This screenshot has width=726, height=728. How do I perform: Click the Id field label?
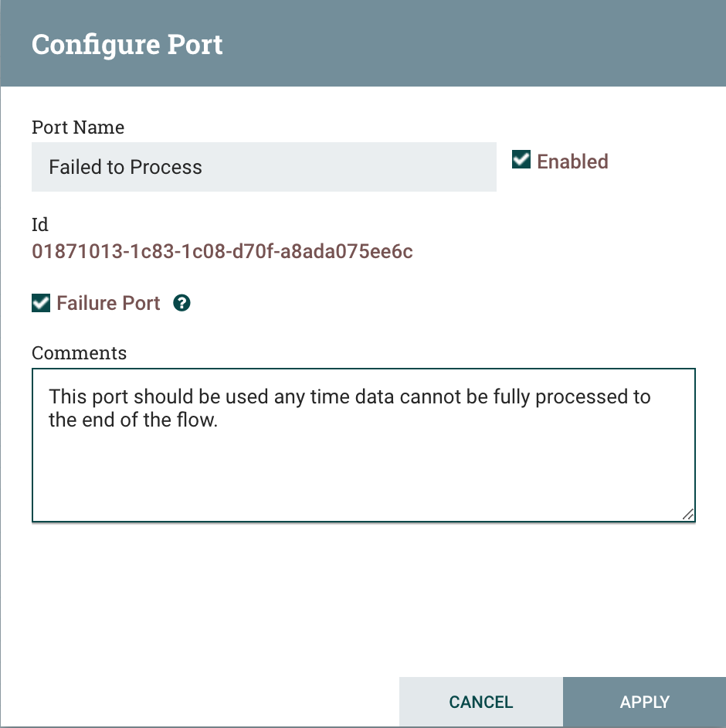coord(39,224)
